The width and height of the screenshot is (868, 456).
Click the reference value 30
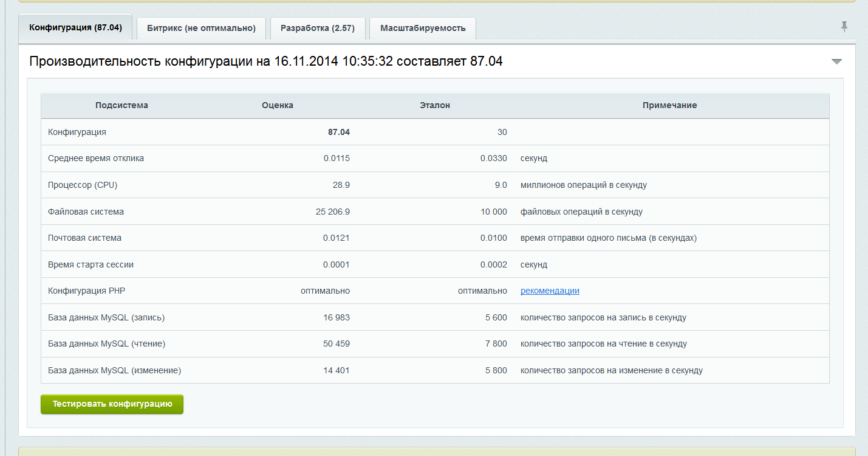pyautogui.click(x=502, y=132)
